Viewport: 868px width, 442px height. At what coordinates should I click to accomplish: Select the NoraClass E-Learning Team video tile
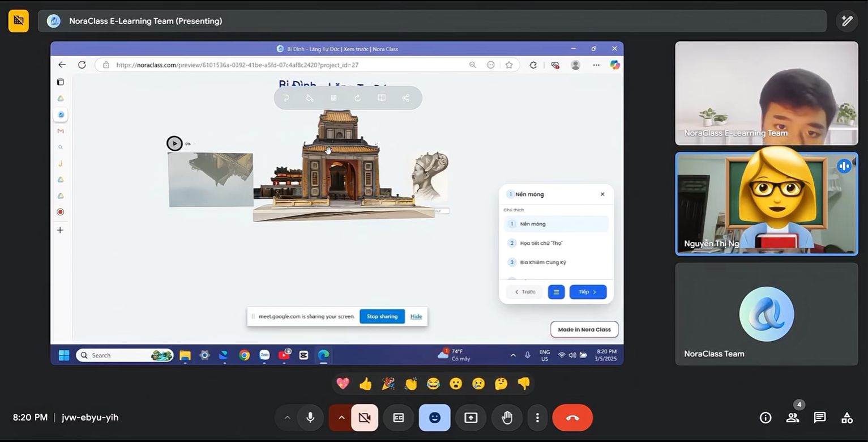click(x=766, y=93)
